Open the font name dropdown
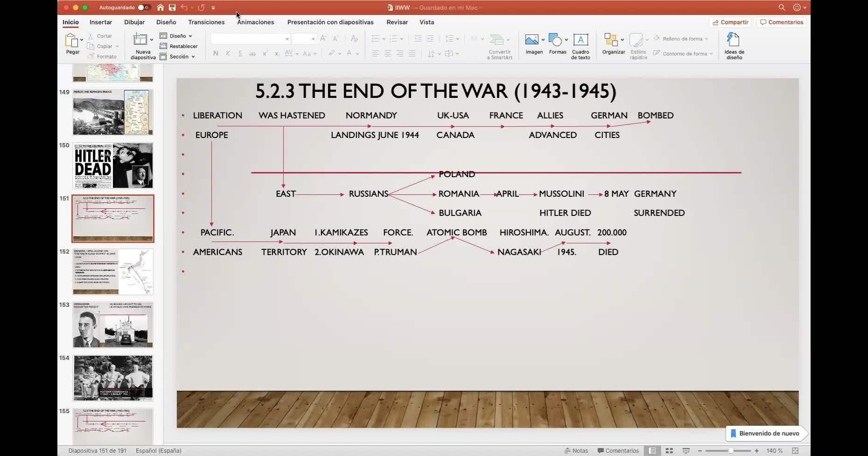The image size is (868, 456). point(287,39)
